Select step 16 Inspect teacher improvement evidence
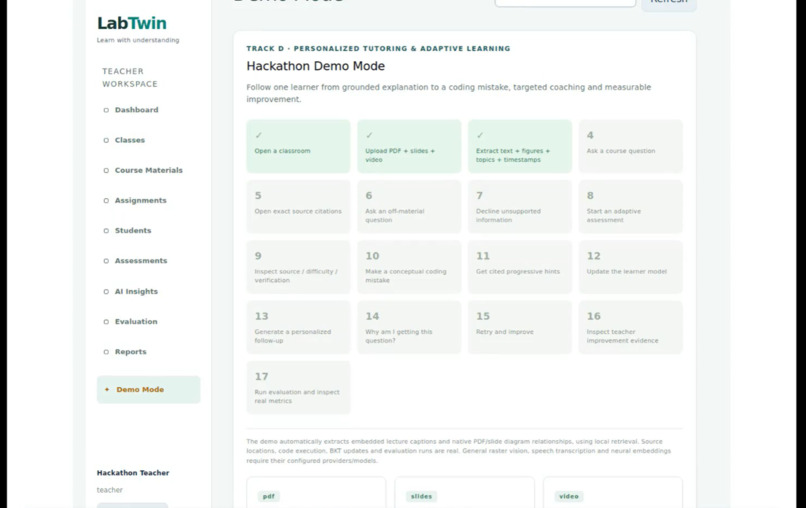 [631, 328]
